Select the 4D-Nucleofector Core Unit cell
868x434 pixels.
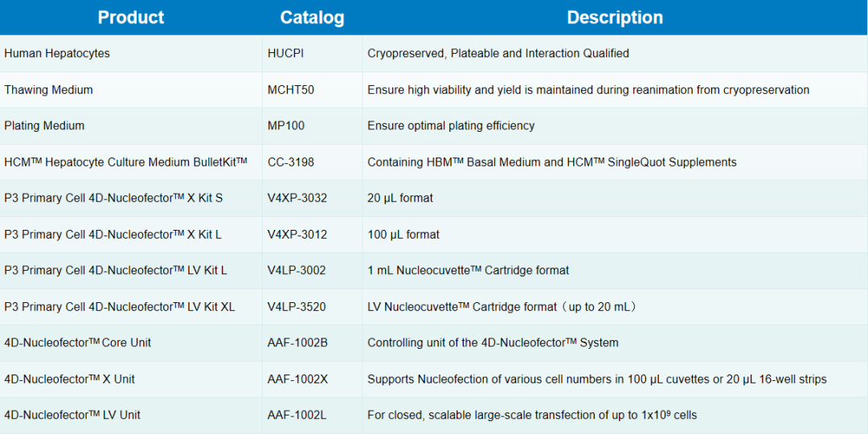pyautogui.click(x=78, y=343)
